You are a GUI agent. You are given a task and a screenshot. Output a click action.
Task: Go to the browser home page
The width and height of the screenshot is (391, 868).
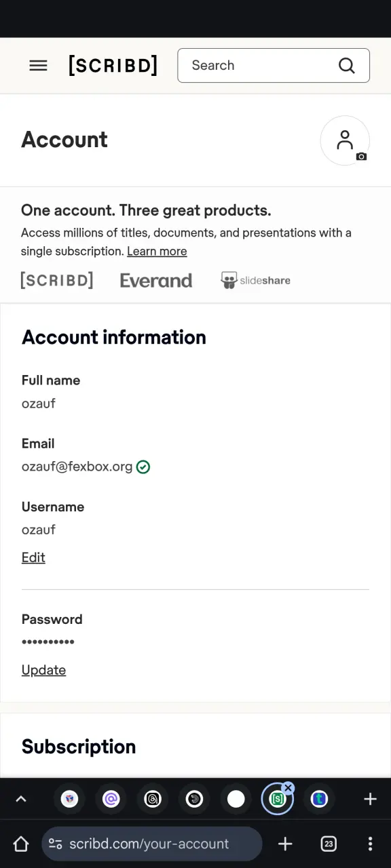[21, 844]
